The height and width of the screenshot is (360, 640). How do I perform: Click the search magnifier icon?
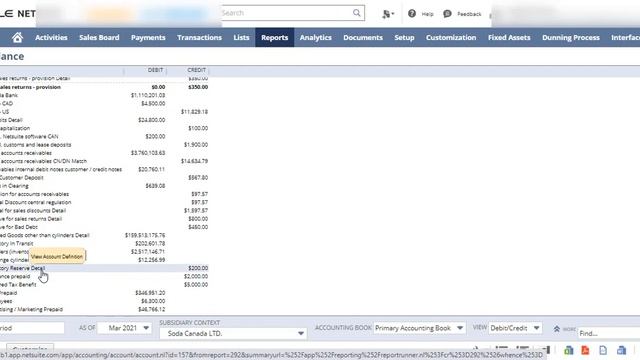[357, 13]
